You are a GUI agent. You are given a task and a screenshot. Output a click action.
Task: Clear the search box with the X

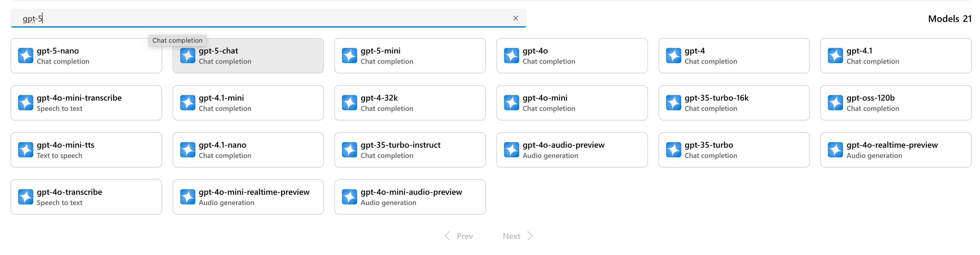[x=515, y=18]
